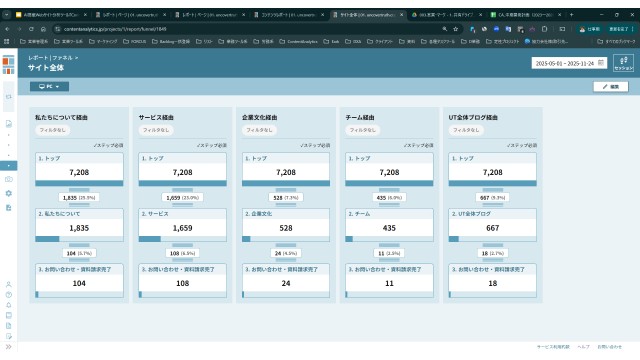640x360 pixels.
Task: Click the filter chip under チーム経由
Action: click(362, 130)
